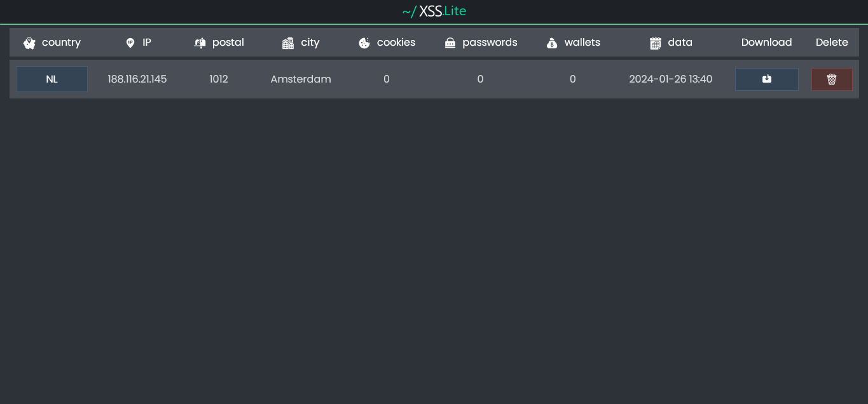Image resolution: width=868 pixels, height=404 pixels.
Task: Select the cookies count showing zero
Action: tap(386, 79)
